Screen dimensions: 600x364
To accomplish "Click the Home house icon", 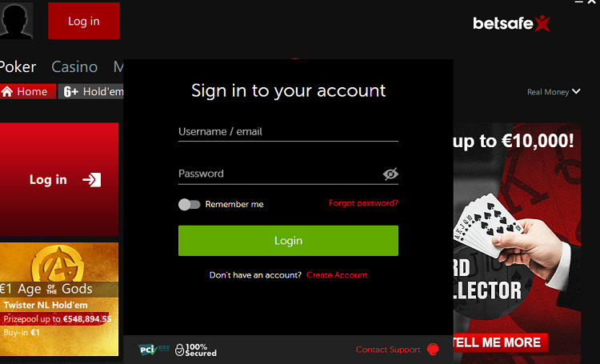I will pos(7,91).
